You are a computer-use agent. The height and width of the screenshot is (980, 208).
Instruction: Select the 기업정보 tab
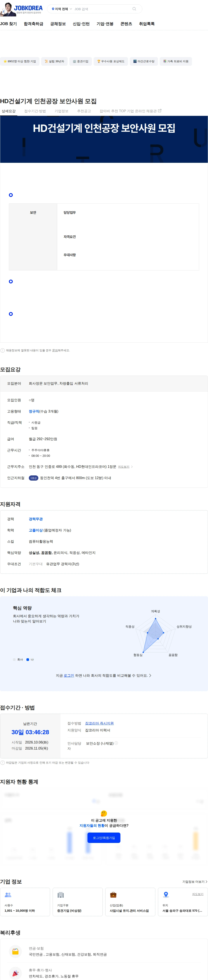[61, 111]
